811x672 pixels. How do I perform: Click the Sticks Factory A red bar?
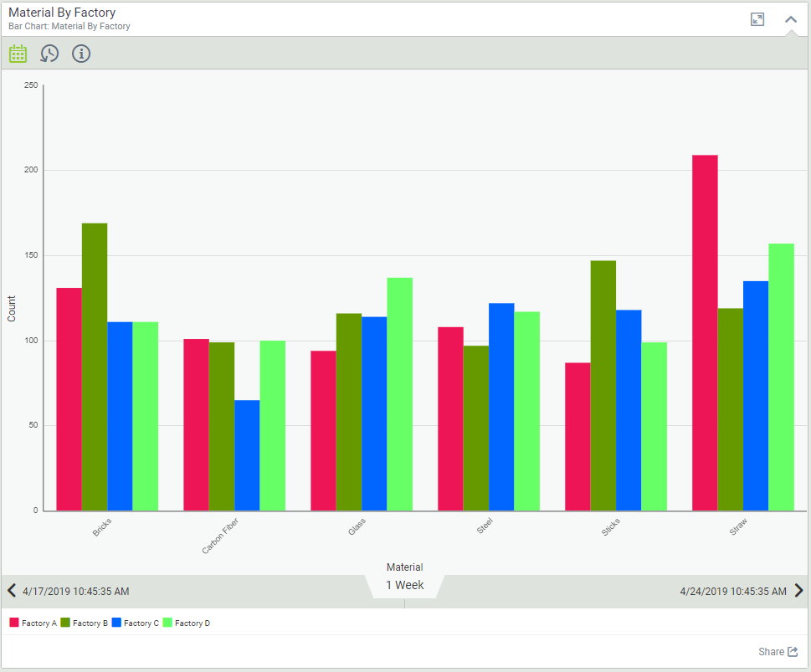pos(577,437)
